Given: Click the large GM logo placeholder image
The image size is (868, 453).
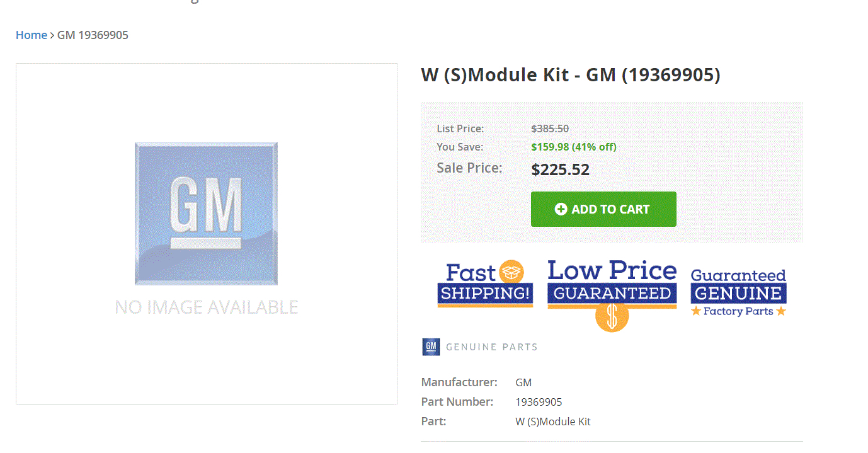Looking at the screenshot, I should point(206,214).
